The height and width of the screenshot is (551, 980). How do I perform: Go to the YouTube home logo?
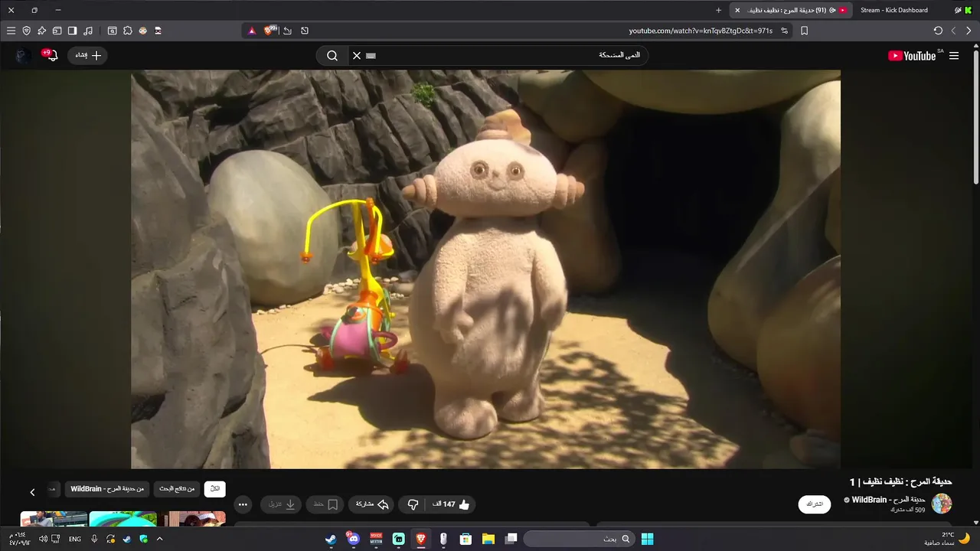[912, 56]
